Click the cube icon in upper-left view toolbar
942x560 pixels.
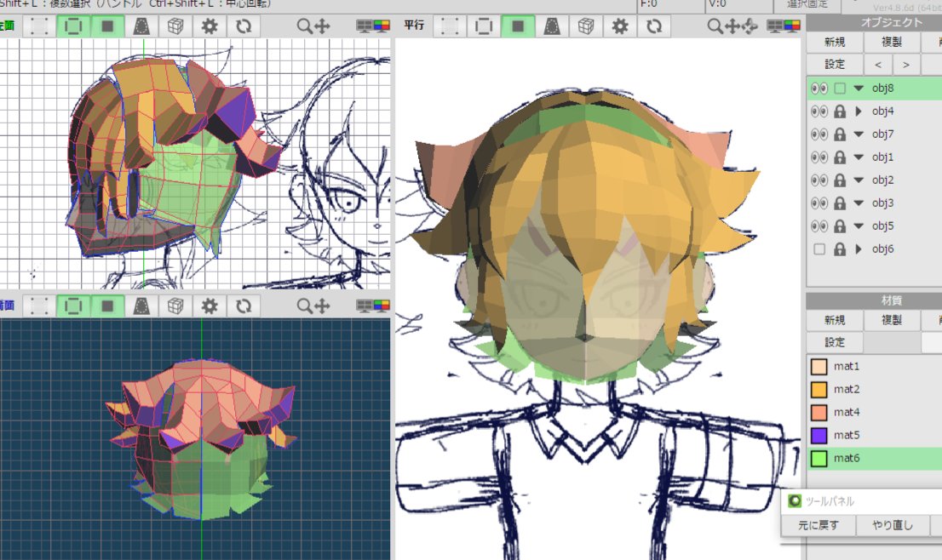click(x=175, y=26)
